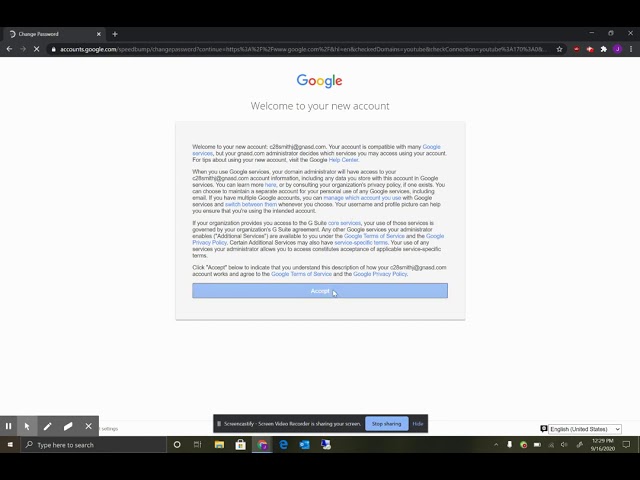Image resolution: width=640 pixels, height=480 pixels.
Task: Click the 'Type here to search' box
Action: coord(94,445)
